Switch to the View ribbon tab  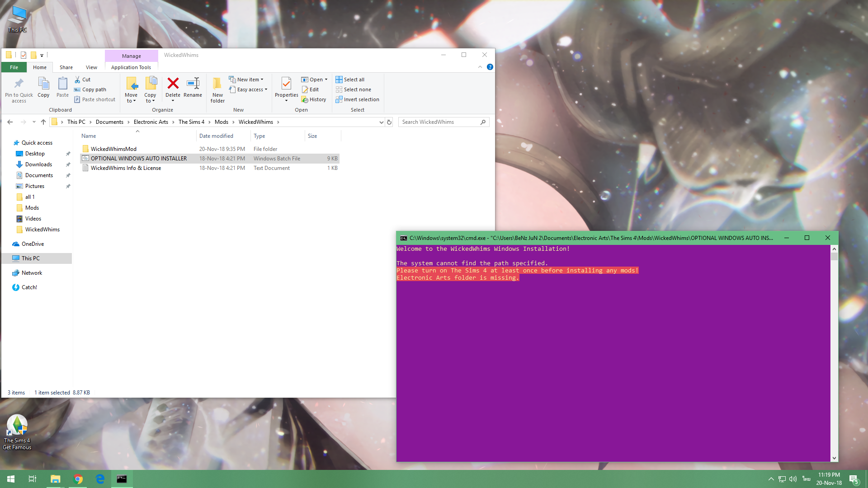[91, 67]
